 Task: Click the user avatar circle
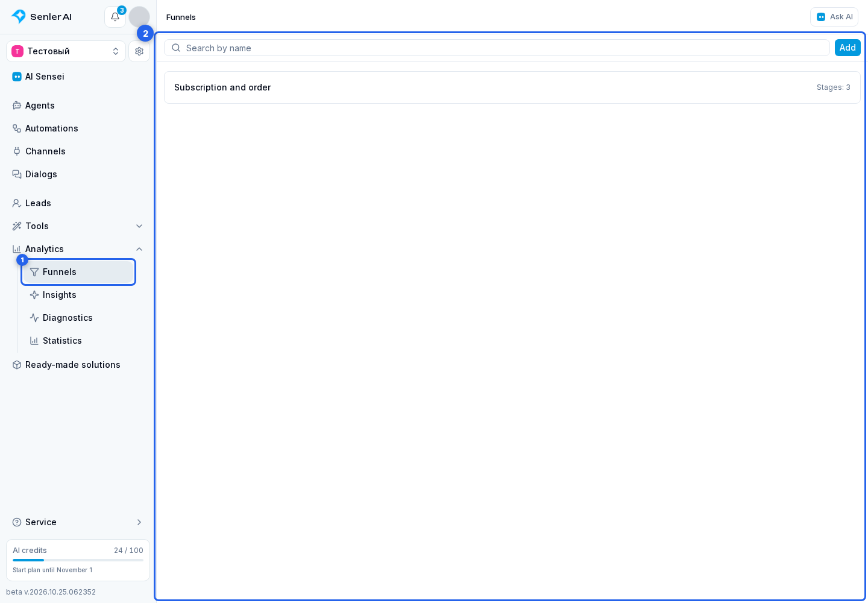(139, 17)
